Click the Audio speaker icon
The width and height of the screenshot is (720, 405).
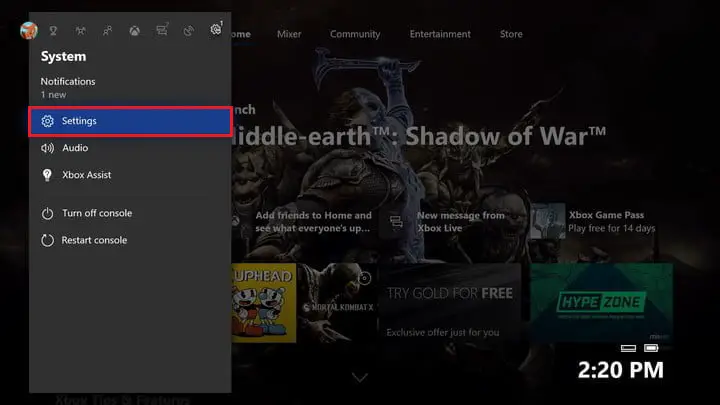tap(47, 148)
